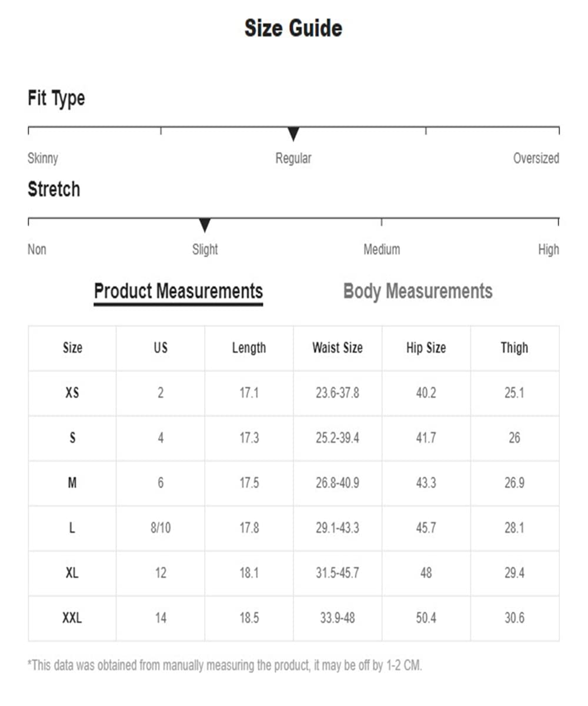Click the Oversized label on the Fit Type scale

[x=536, y=158]
